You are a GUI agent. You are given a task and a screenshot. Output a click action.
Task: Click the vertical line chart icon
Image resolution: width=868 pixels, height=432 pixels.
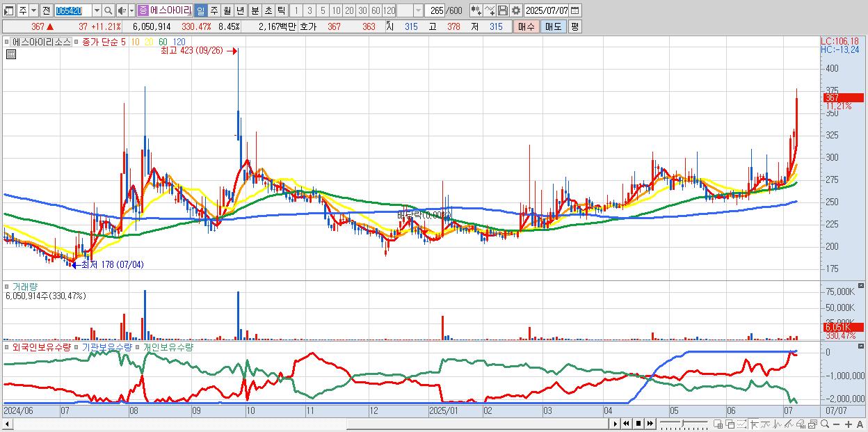(778, 424)
